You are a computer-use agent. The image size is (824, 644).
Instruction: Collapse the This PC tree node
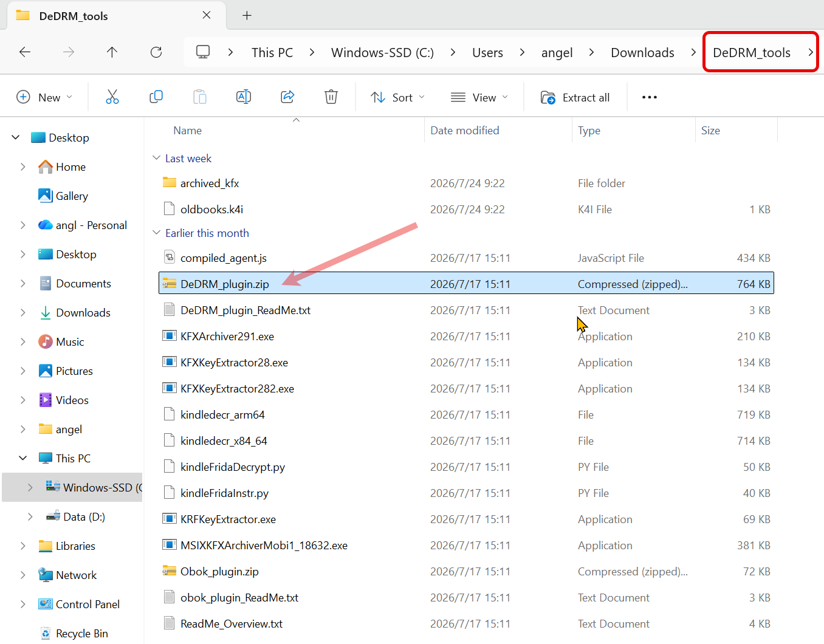[x=23, y=458]
